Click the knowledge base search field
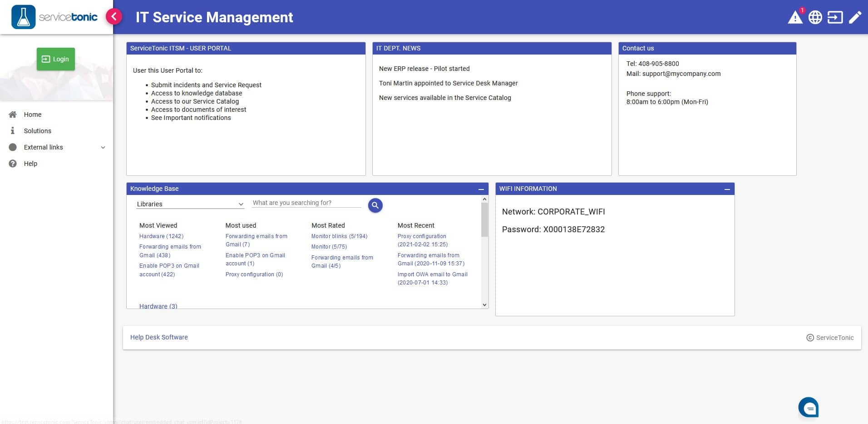Screen dimensions: 868x424 tap(306, 203)
